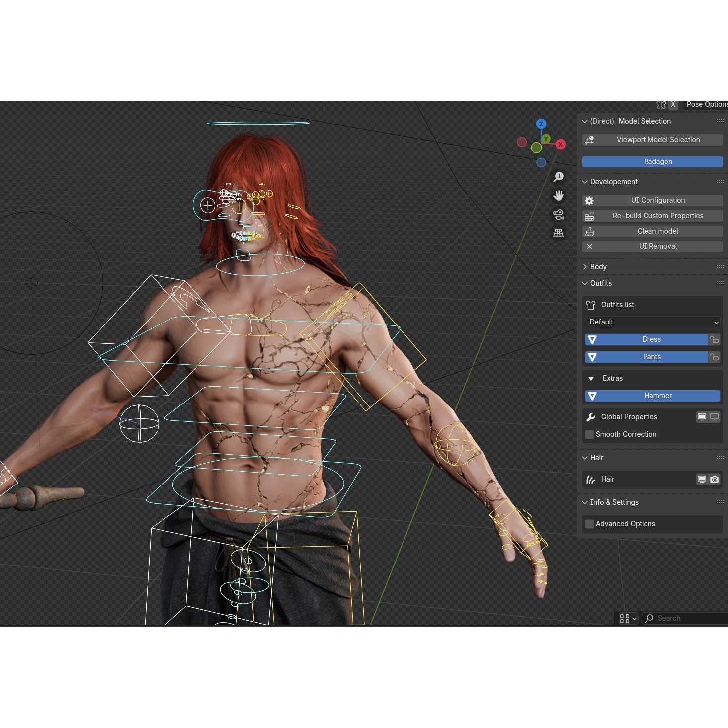Click the zoom magnifier viewport icon
728x728 pixels.
point(559,177)
